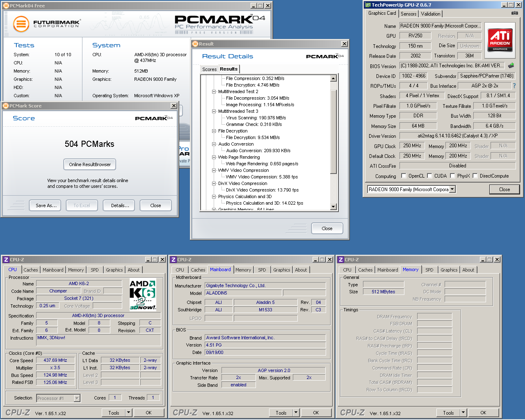Click the Close button in GPU-Z
This screenshot has width=525, height=420.
[x=504, y=189]
